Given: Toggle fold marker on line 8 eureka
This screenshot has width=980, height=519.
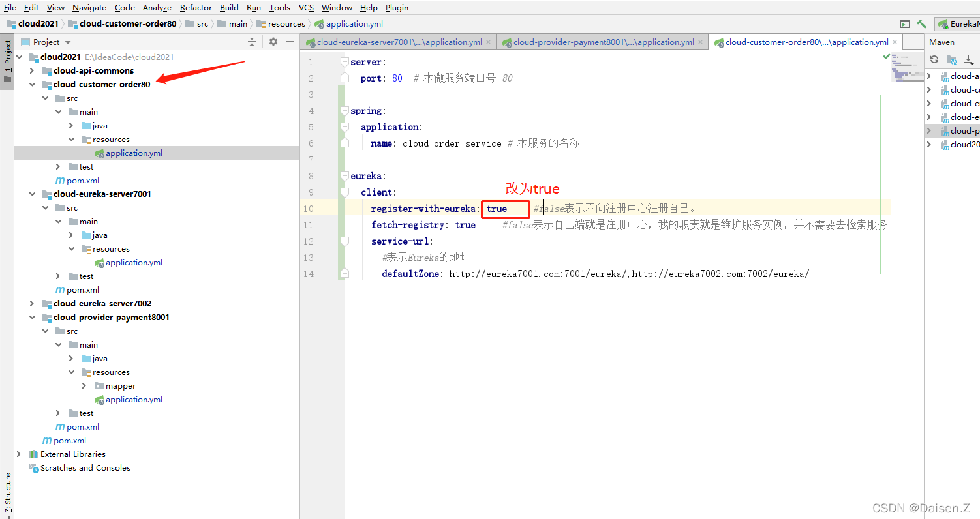Looking at the screenshot, I should click(345, 176).
